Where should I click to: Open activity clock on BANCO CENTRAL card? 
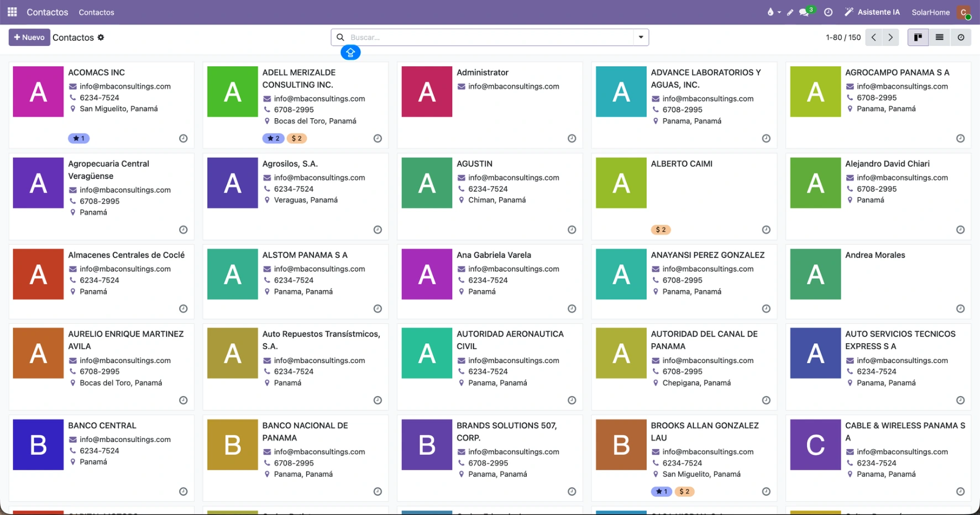(184, 492)
